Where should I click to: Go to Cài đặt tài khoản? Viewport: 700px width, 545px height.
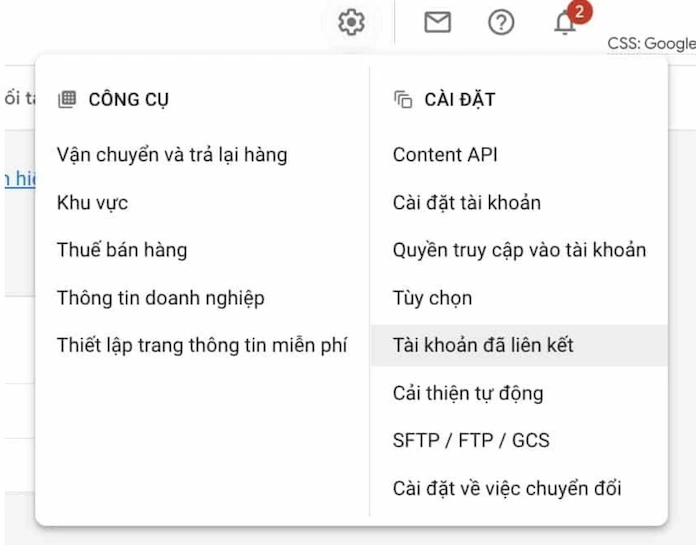pos(467,203)
